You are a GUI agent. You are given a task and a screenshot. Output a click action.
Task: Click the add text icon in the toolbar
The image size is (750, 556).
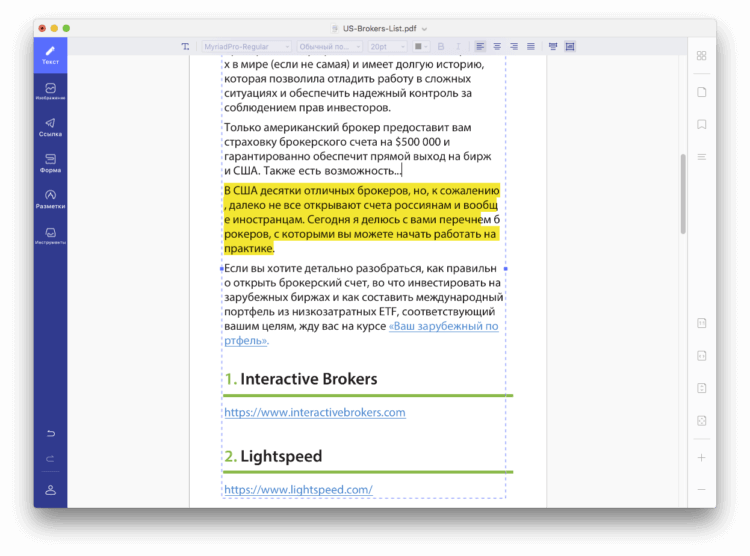pos(185,46)
